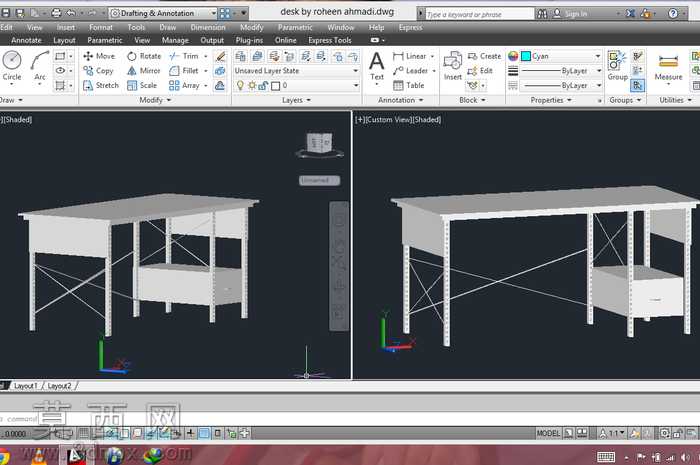The image size is (700, 465).
Task: Expand the Annotation panel
Action: pyautogui.click(x=400, y=100)
